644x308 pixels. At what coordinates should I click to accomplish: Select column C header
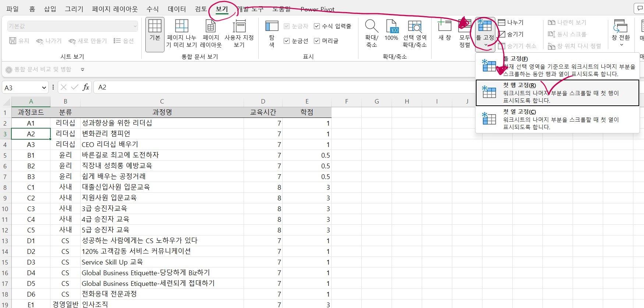pyautogui.click(x=162, y=101)
